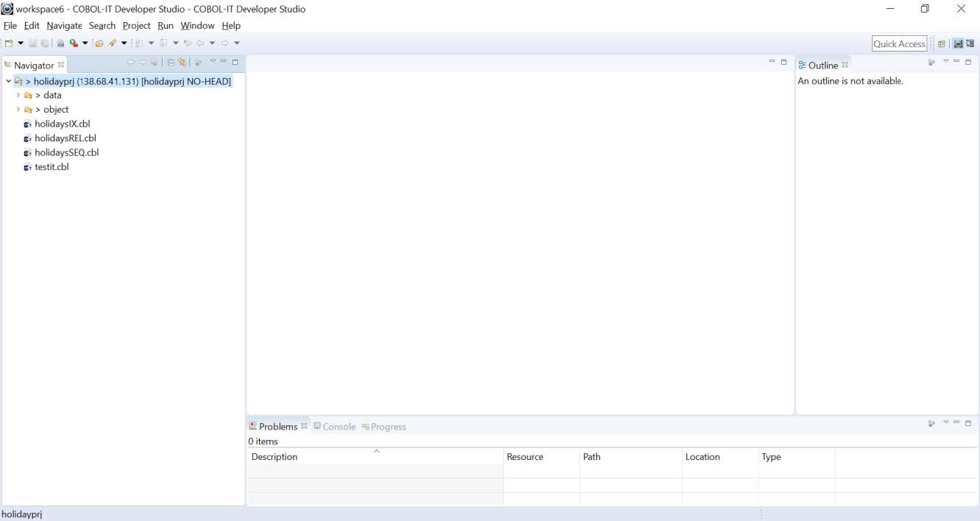Click the Open Perspective icon
Image resolution: width=980 pixels, height=521 pixels.
tap(942, 43)
